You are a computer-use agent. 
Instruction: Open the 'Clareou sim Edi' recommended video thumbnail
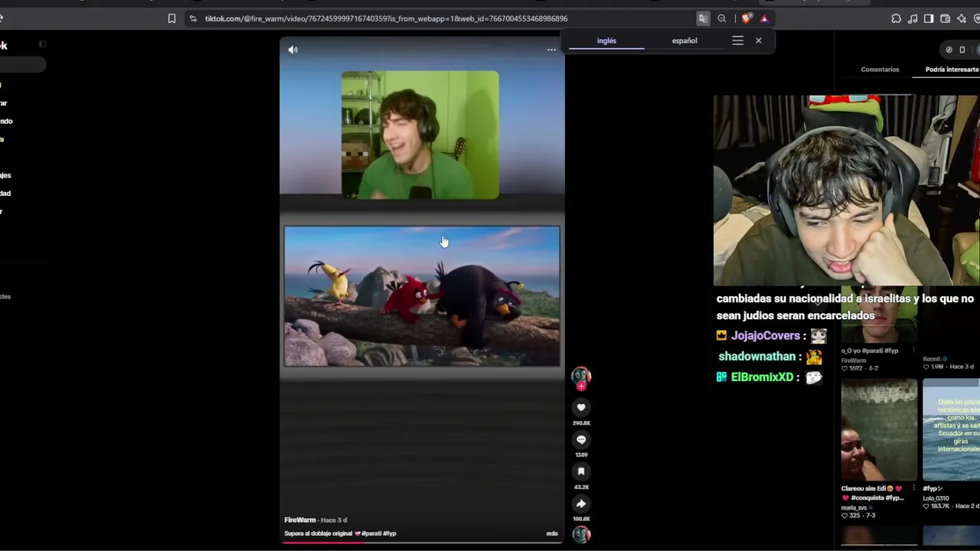point(879,429)
